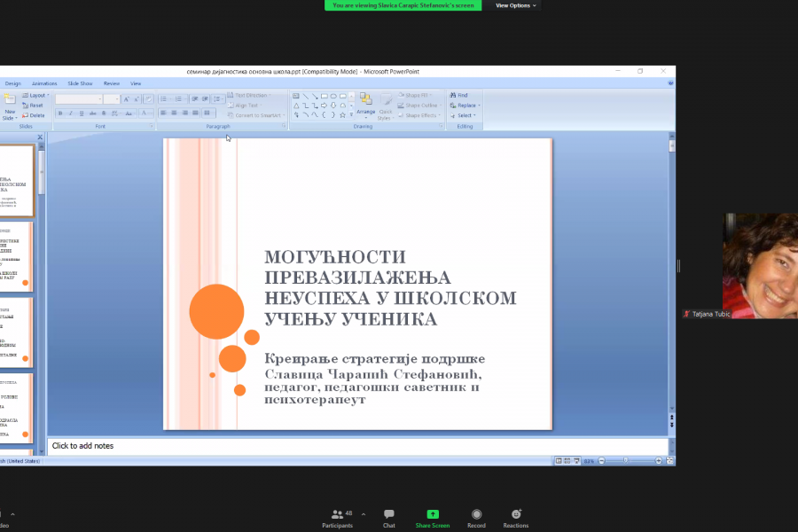The image size is (798, 532).
Task: Start recording with the Record button
Action: (476, 518)
